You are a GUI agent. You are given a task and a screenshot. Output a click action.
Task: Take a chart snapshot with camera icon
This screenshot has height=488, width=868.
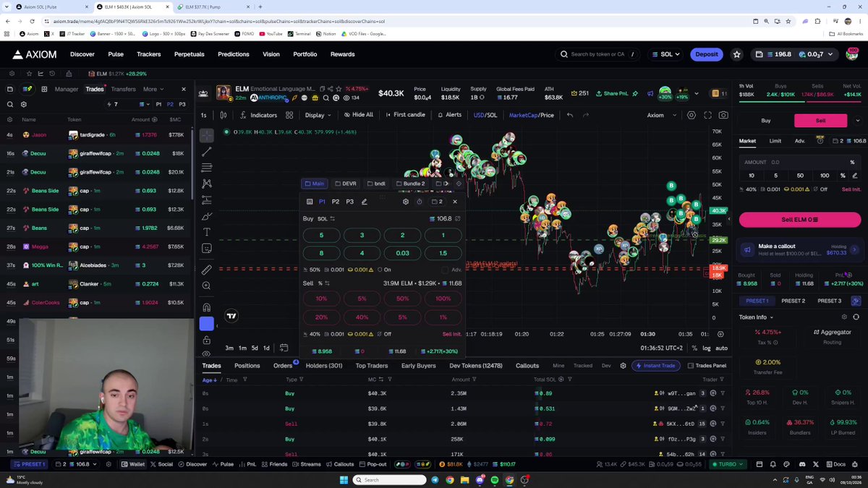tap(723, 115)
